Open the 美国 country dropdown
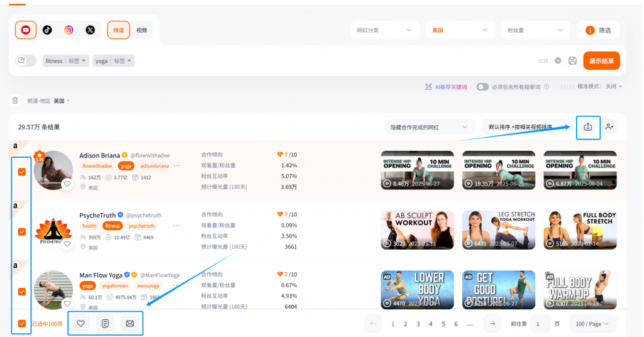This screenshot has height=337, width=644. pyautogui.click(x=460, y=30)
